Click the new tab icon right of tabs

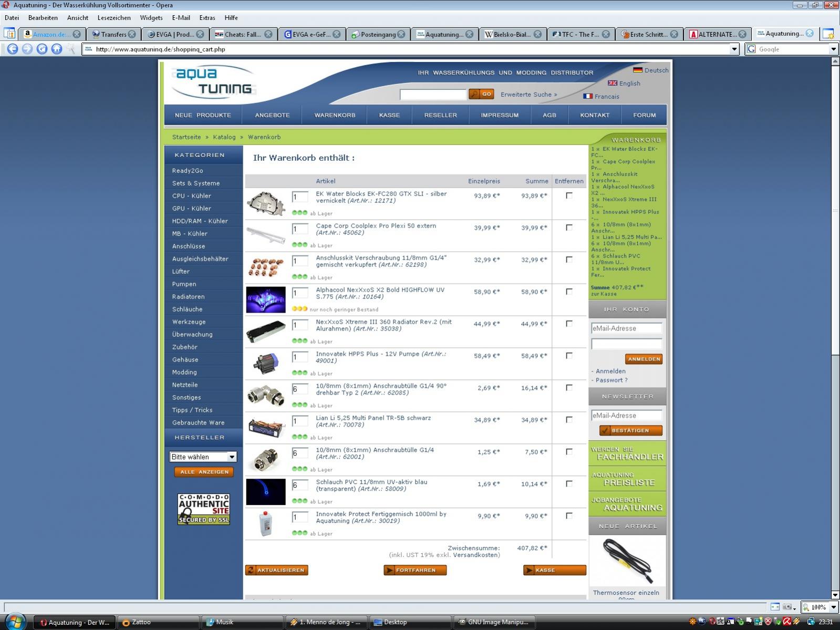pyautogui.click(x=828, y=34)
